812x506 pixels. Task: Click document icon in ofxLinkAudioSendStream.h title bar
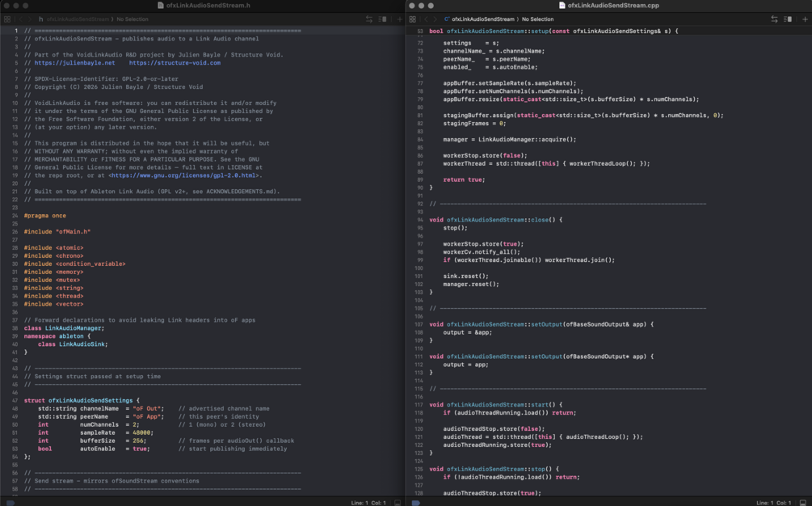coord(161,5)
